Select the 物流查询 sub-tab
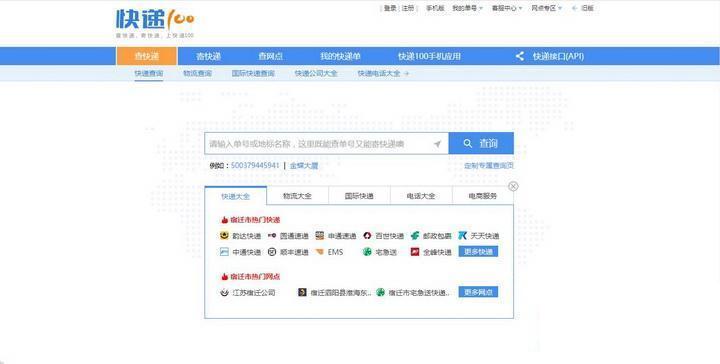Screen dimensions: 720x364 point(197,73)
